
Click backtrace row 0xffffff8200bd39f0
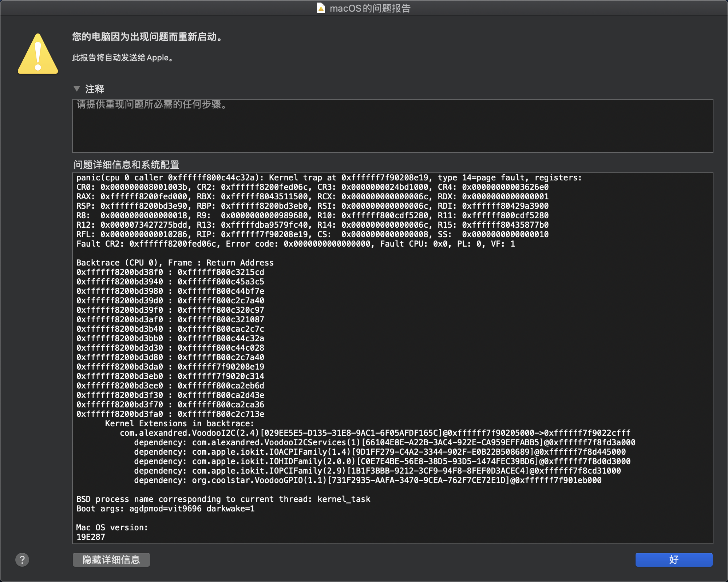pyautogui.click(x=170, y=310)
